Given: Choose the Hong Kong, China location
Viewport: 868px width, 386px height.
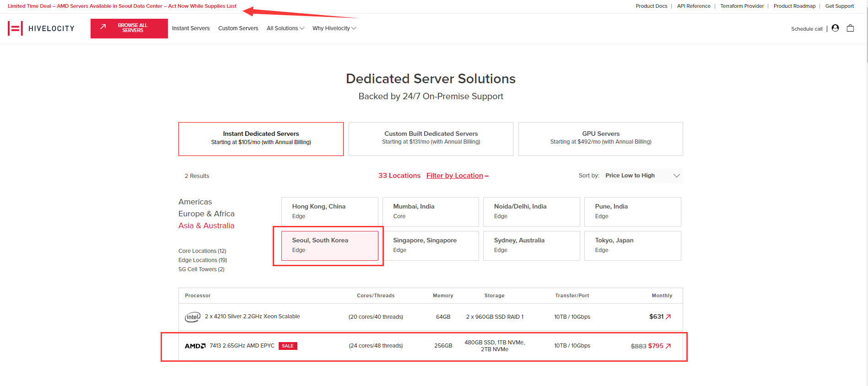Looking at the screenshot, I should (330, 212).
